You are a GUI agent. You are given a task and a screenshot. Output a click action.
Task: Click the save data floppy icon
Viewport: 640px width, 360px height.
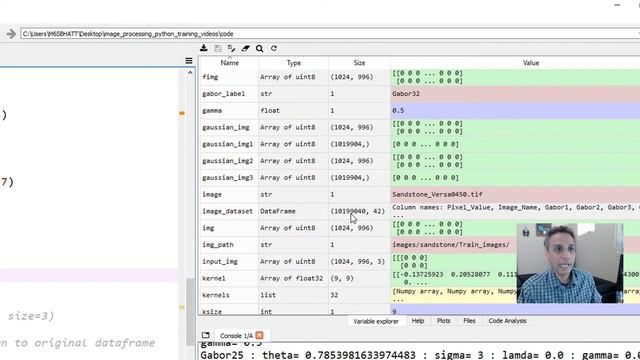pos(218,48)
